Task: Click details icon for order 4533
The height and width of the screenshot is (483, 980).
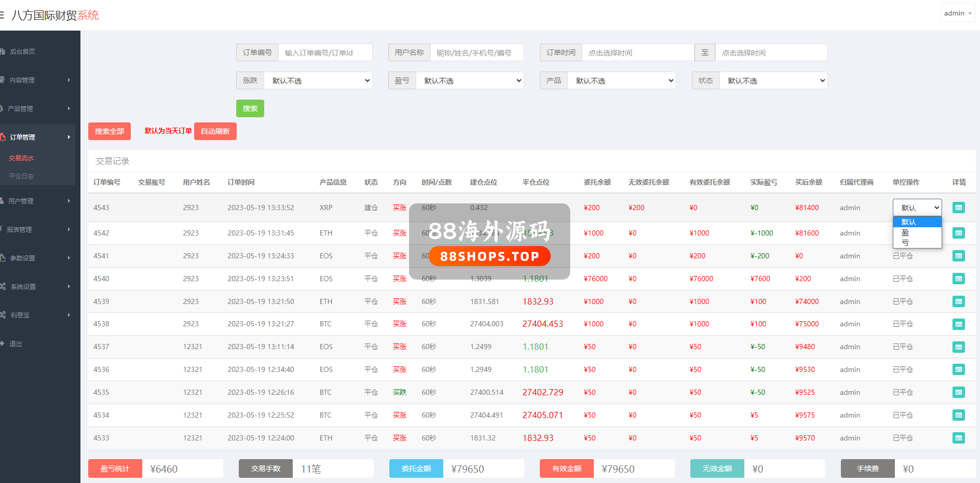Action: tap(958, 438)
